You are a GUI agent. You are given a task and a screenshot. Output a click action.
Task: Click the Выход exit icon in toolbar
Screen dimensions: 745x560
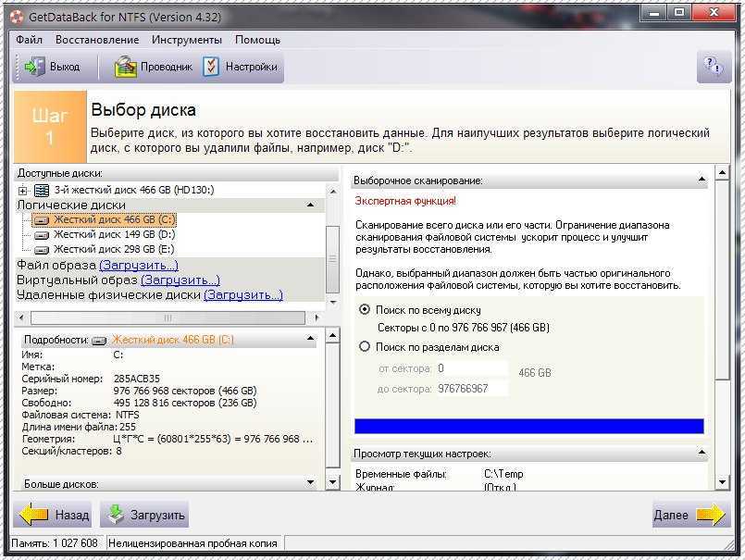tap(34, 67)
